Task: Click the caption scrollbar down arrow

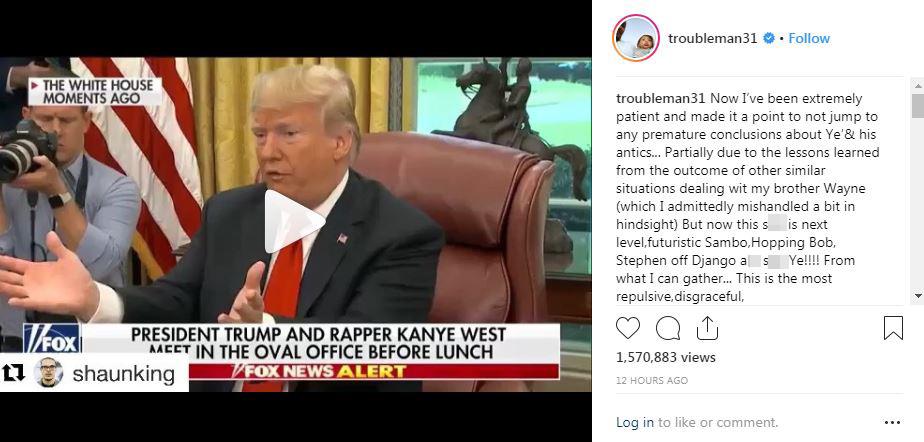Action: (x=918, y=295)
